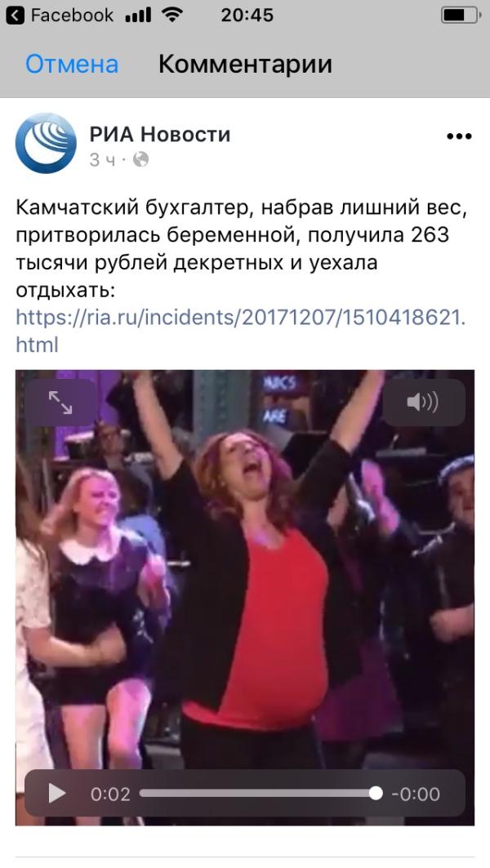Tap the Комментарии header title
This screenshot has width=490, height=868.
coord(245,65)
